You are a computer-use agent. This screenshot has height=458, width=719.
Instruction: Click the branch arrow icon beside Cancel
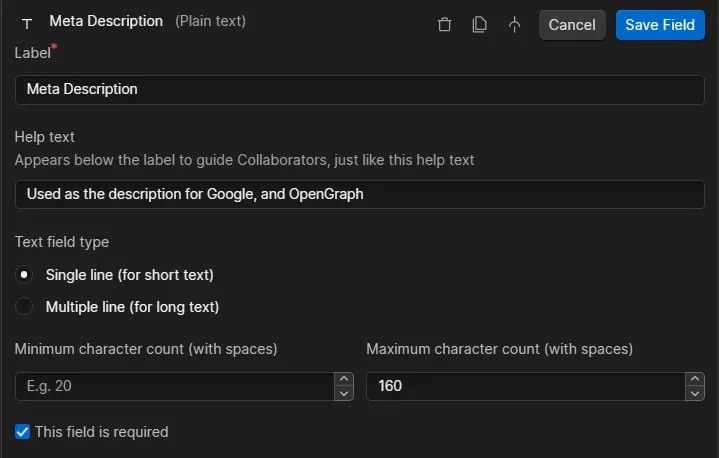coord(514,25)
